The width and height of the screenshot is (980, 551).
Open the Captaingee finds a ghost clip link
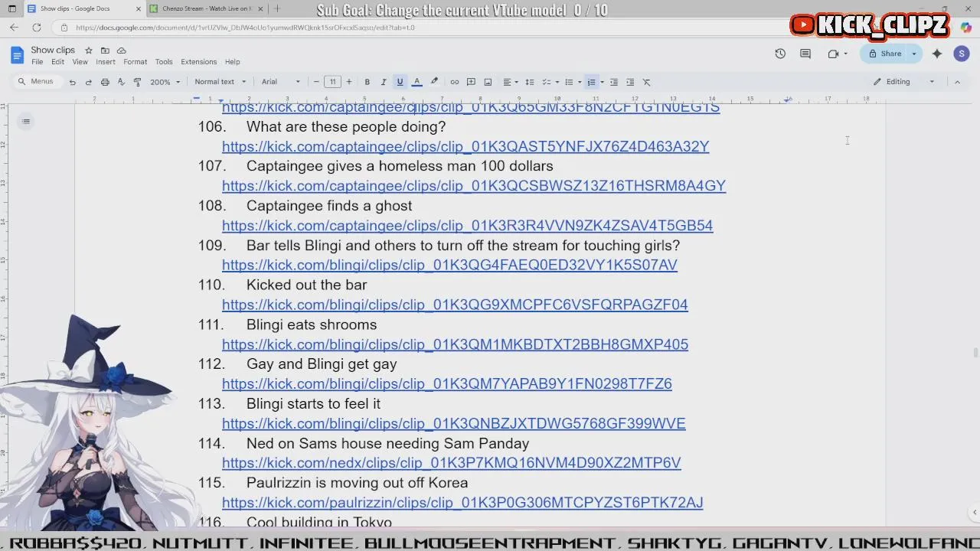click(467, 226)
